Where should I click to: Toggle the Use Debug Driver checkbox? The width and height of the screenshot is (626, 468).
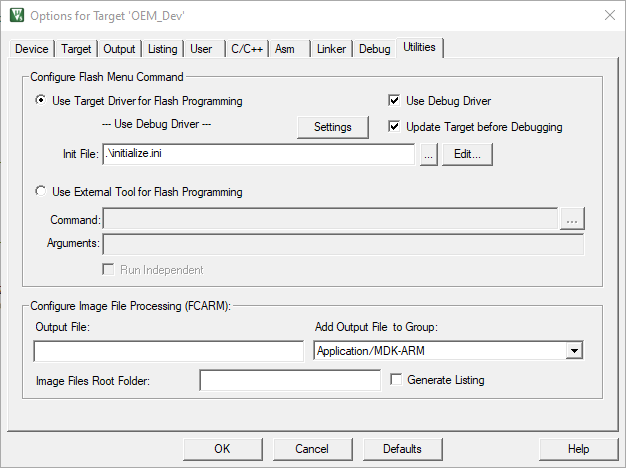point(395,101)
